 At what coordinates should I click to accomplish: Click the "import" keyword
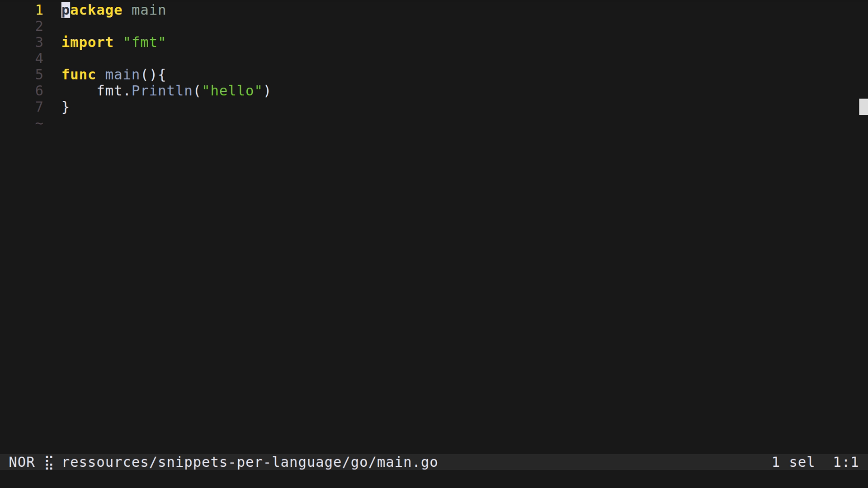(87, 42)
